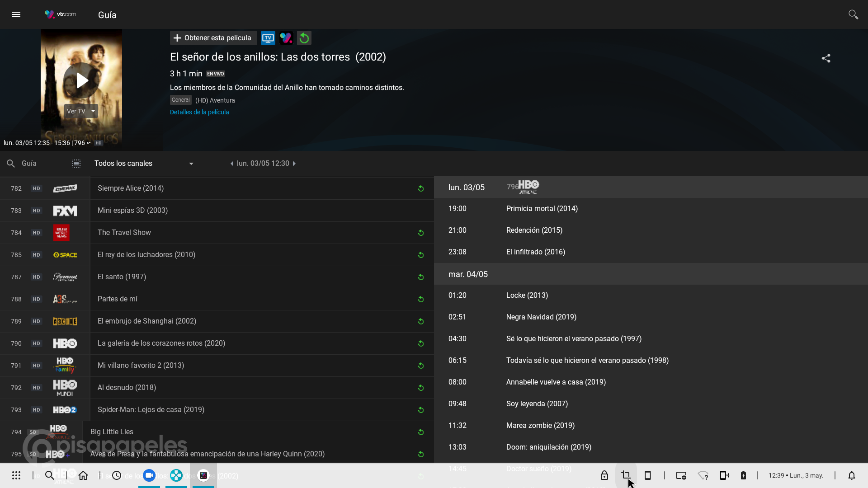Viewport: 868px width, 488px height.
Task: Click replay icon for Siempre Alice
Action: coord(420,188)
